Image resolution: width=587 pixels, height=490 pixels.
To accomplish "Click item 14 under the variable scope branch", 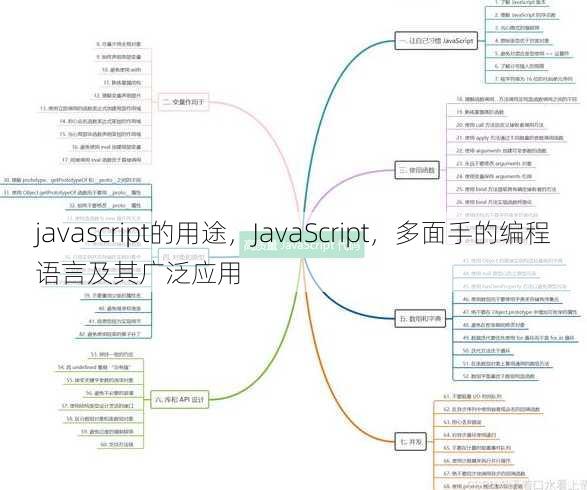I will pos(100,121).
